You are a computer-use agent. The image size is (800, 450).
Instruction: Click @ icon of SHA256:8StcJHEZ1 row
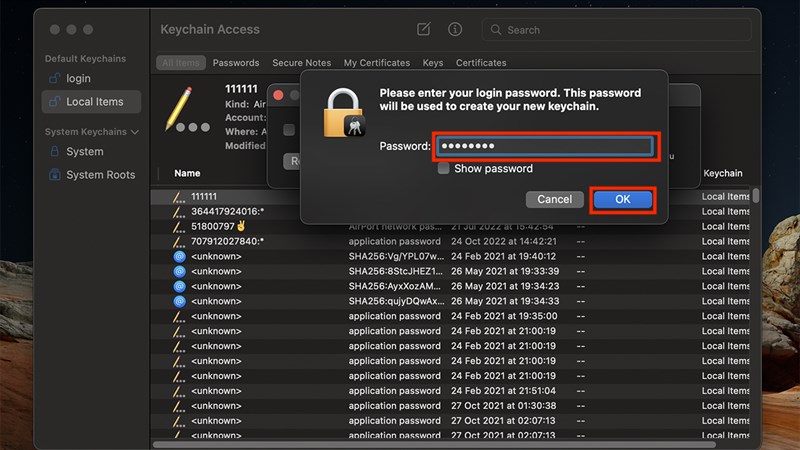tap(179, 271)
